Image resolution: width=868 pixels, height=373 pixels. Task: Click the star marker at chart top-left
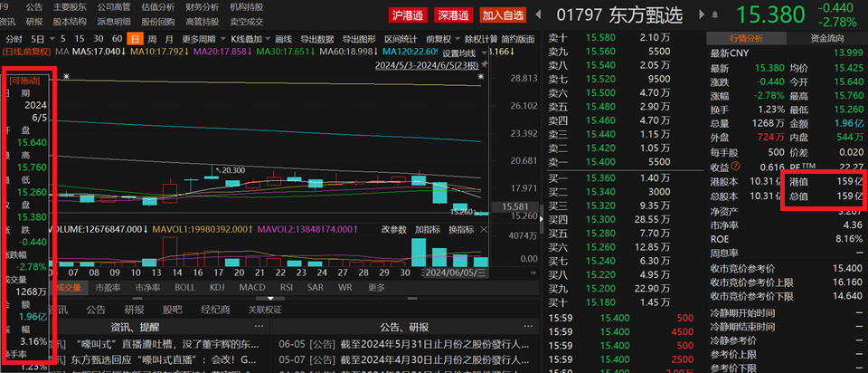point(66,78)
